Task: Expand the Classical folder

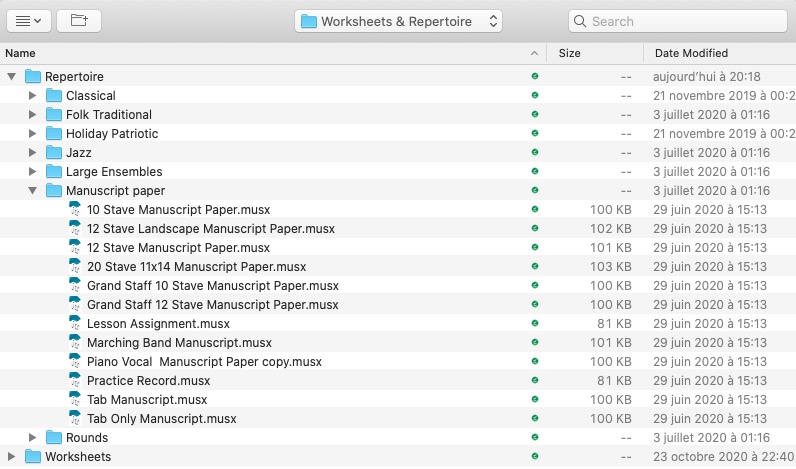Action: [33, 96]
